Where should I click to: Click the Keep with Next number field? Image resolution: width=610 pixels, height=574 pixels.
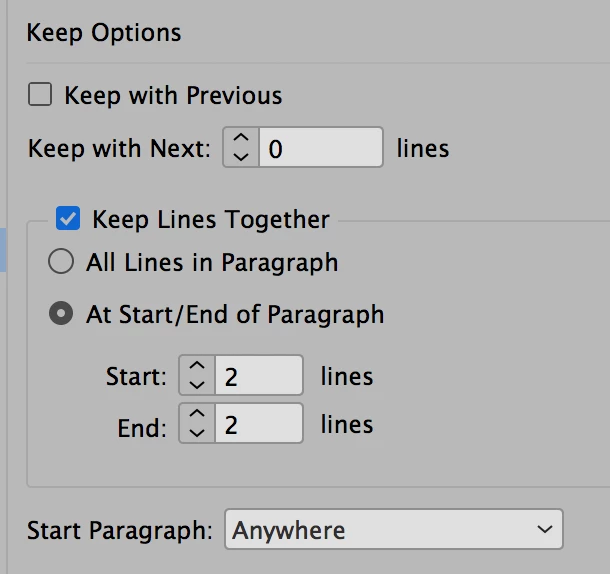320,148
